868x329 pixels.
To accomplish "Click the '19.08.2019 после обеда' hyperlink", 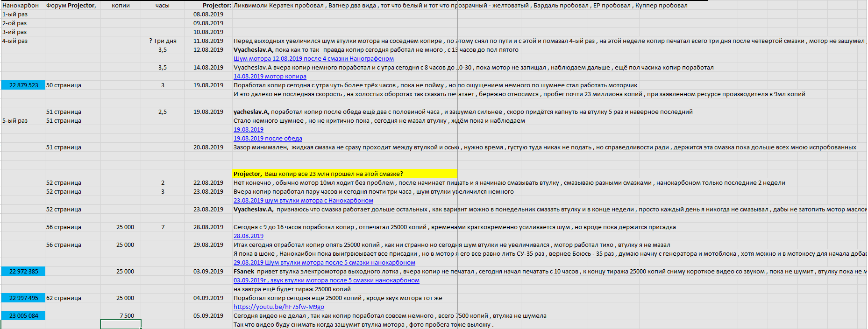I will point(268,139).
